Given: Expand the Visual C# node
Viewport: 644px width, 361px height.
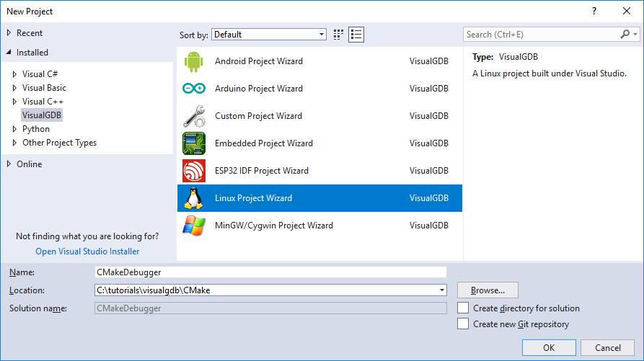Looking at the screenshot, I should point(15,73).
